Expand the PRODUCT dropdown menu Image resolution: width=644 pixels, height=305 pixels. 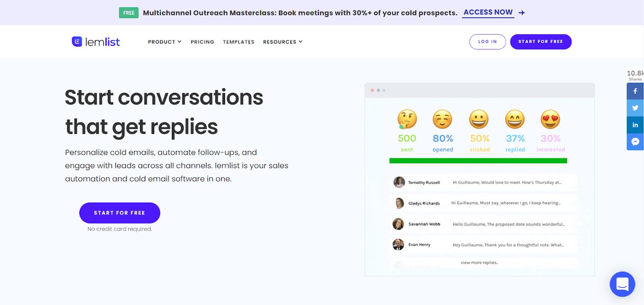click(x=165, y=42)
